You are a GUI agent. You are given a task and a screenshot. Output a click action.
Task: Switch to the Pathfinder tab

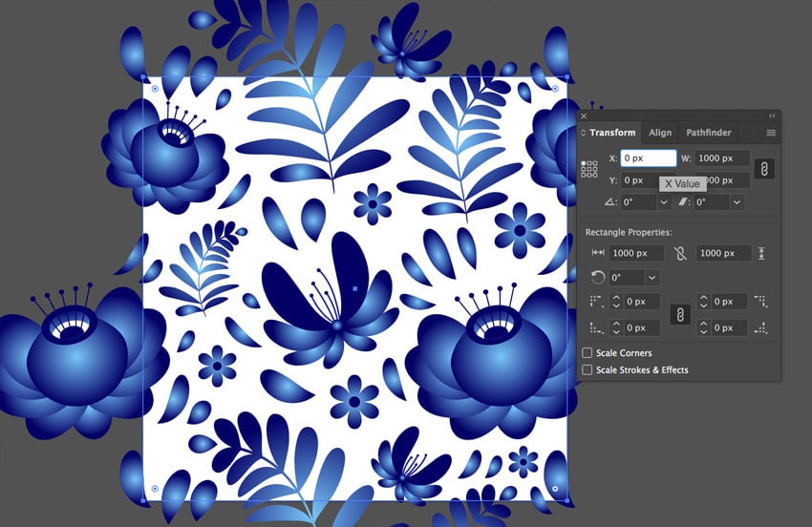click(x=709, y=133)
